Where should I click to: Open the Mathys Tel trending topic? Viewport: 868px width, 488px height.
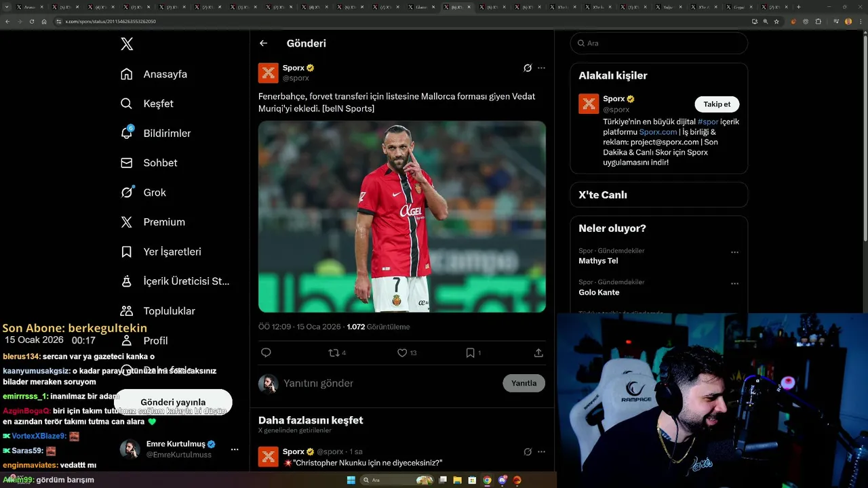point(598,261)
